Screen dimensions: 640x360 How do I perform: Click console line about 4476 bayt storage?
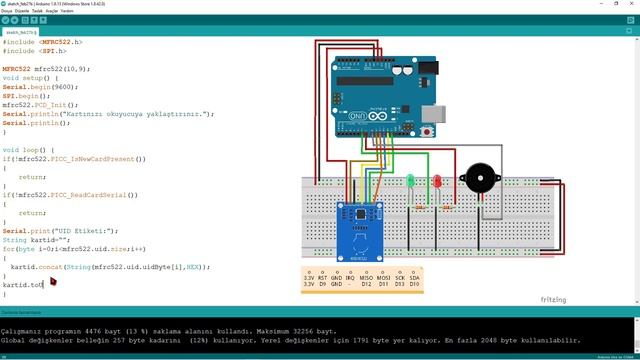169,331
